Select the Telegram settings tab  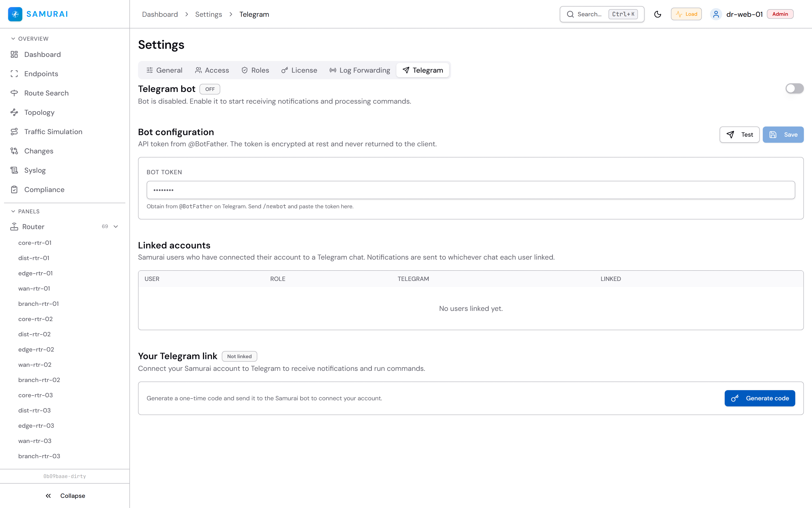(x=423, y=70)
